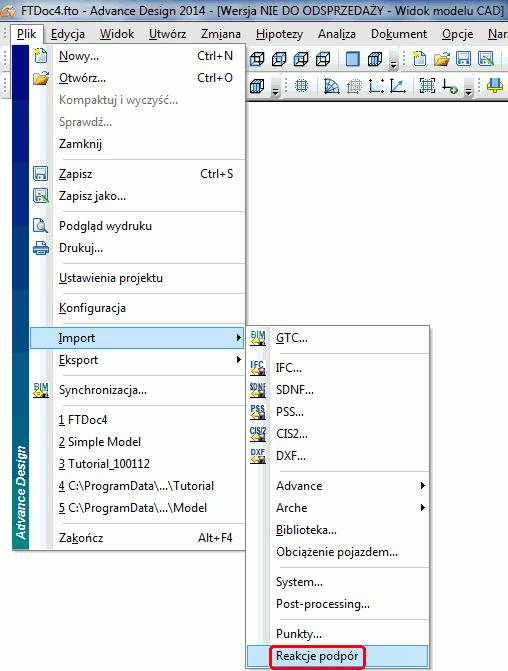Image resolution: width=508 pixels, height=671 pixels.
Task: Select the third cube view icon in toolbar
Action: (x=300, y=59)
